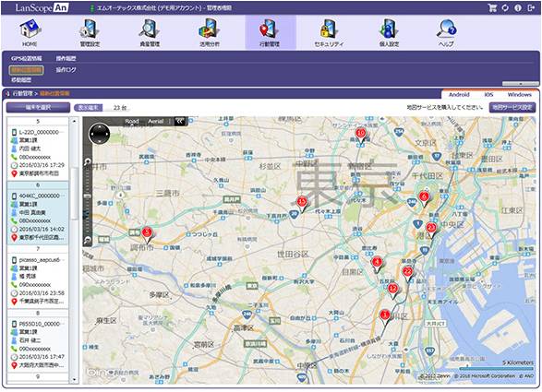Open 操作履歴 submenu item
The image size is (542, 392).
coord(66,58)
